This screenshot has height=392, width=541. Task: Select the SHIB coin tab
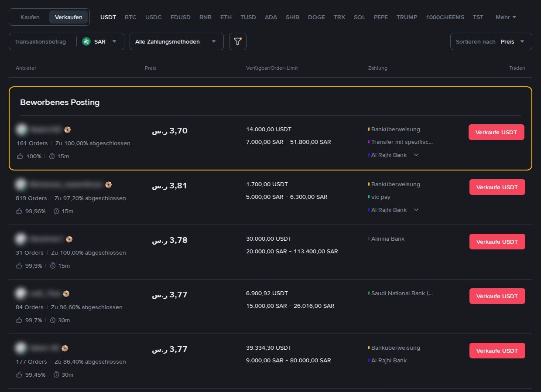pos(292,17)
